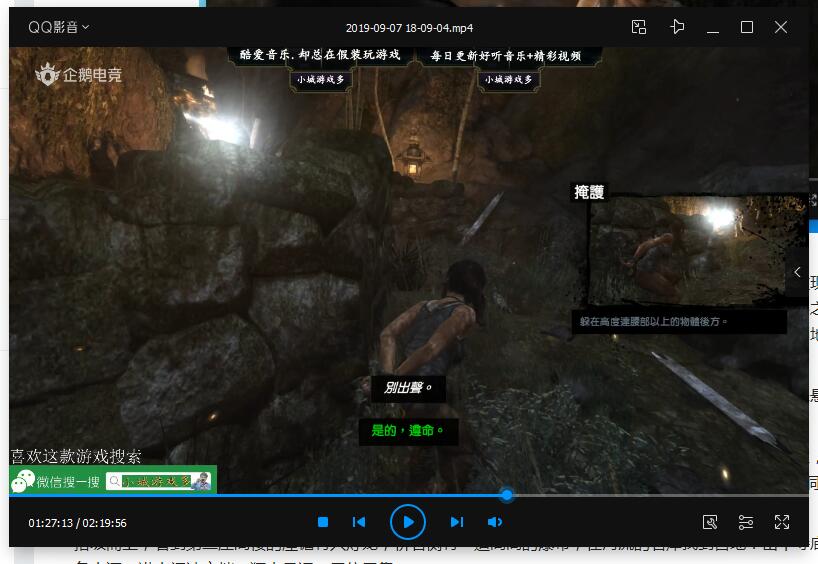Enter fullscreen mode
Viewport: 818px width, 564px height.
782,522
